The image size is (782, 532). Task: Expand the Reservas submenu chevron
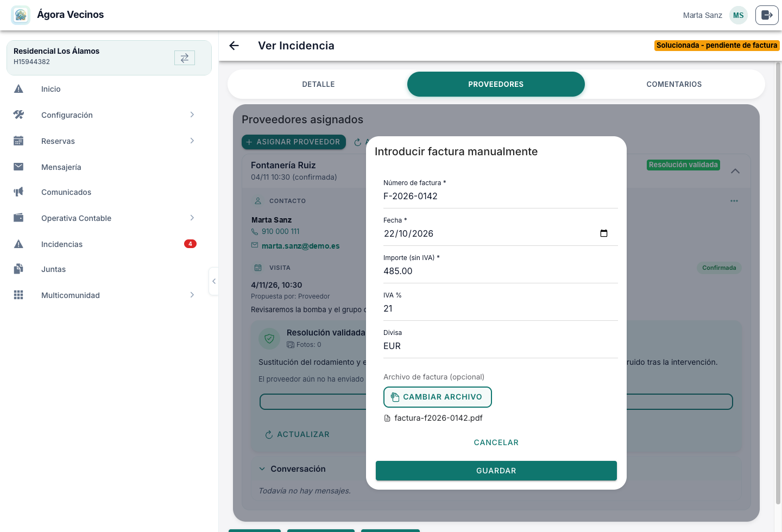pos(192,141)
